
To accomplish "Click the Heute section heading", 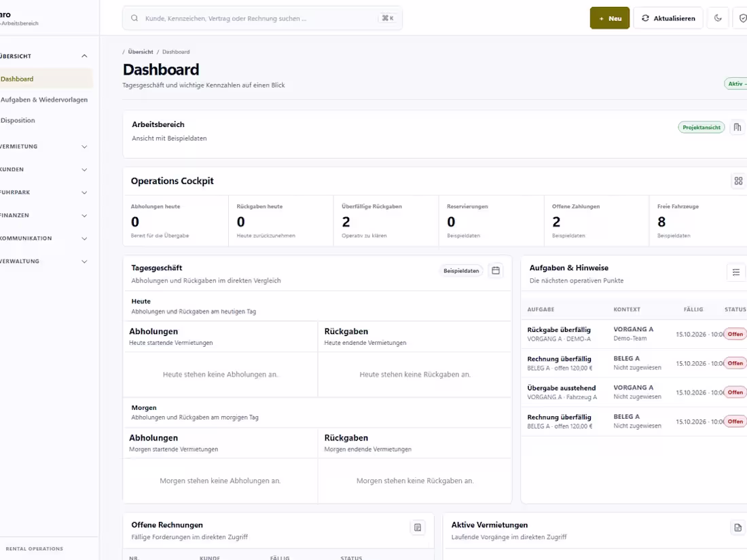I will (x=141, y=301).
